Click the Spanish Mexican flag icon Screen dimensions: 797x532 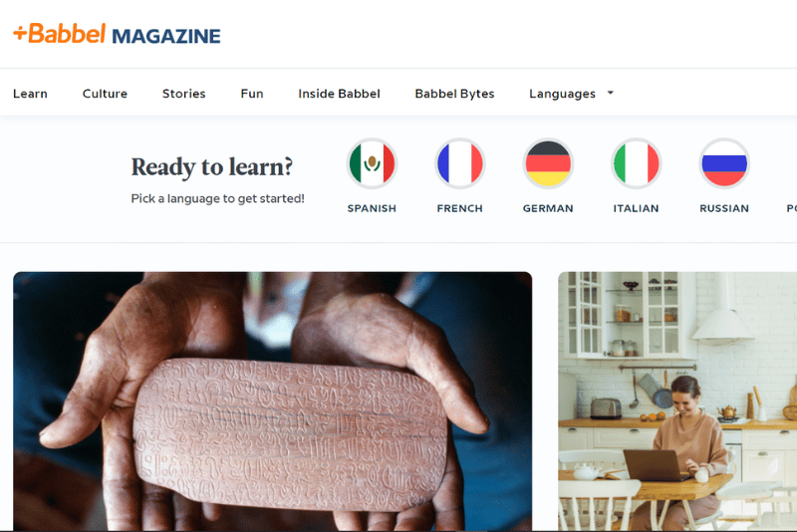(372, 163)
